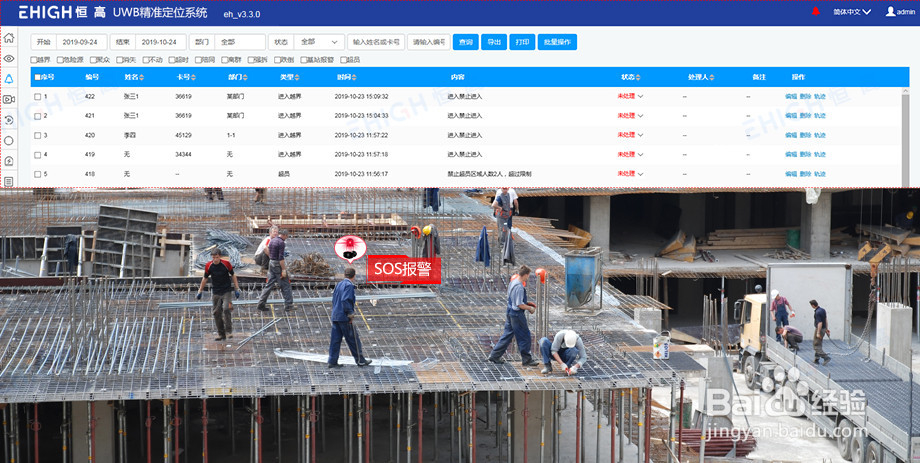
Task: Tick the 越界 filter checkbox
Action: 33,60
